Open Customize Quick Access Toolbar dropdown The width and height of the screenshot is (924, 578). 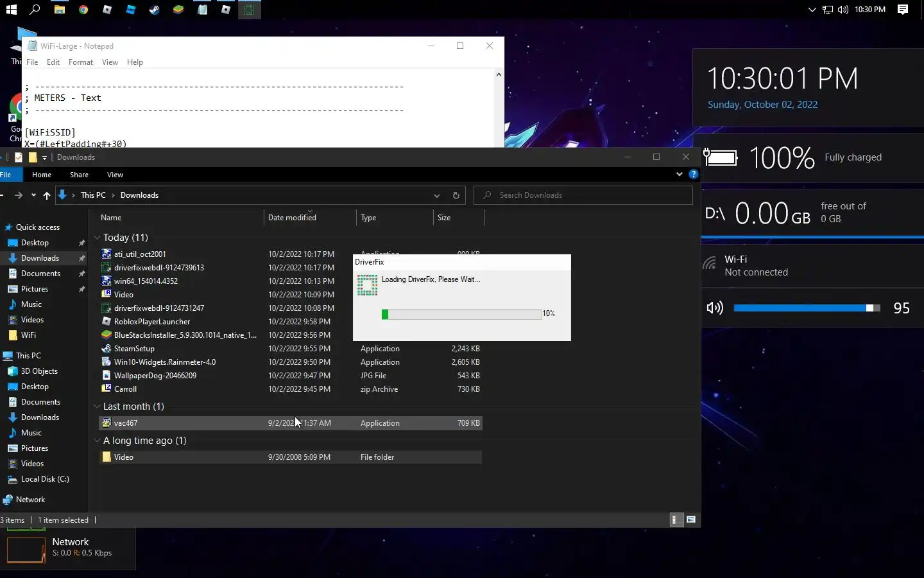click(x=44, y=157)
